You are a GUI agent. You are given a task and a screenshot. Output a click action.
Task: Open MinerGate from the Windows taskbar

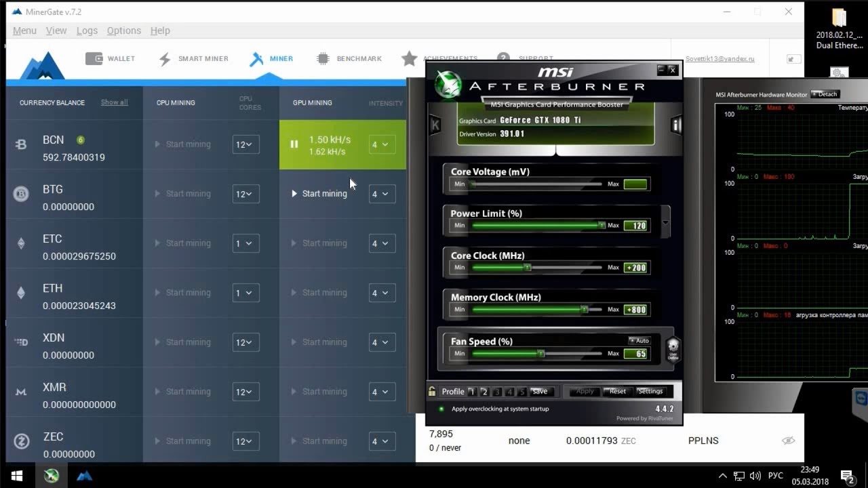click(x=84, y=476)
